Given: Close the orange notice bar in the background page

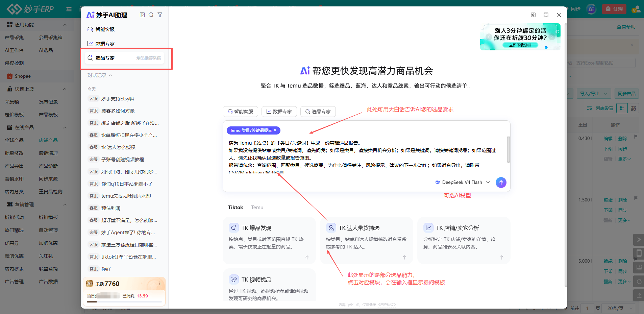Looking at the screenshot, I should point(632,45).
